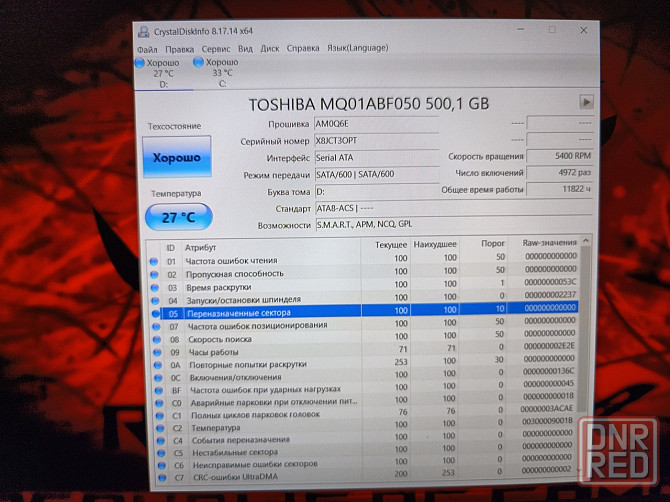Image resolution: width=670 pixels, height=502 pixels.
Task: Open the Сервис menu
Action: [x=214, y=48]
